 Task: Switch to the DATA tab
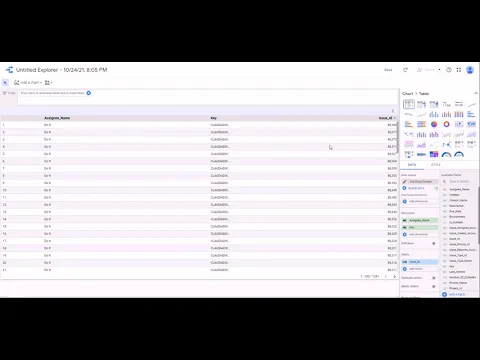click(412, 165)
